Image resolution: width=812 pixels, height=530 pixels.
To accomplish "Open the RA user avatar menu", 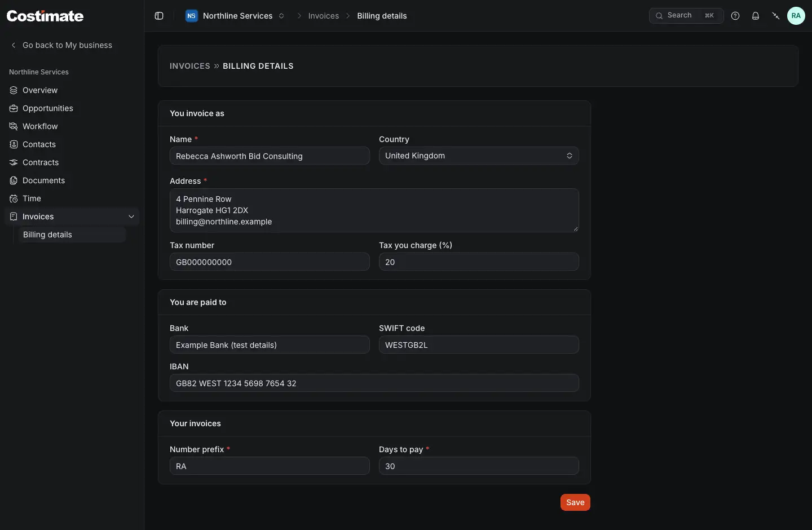I will click(796, 16).
